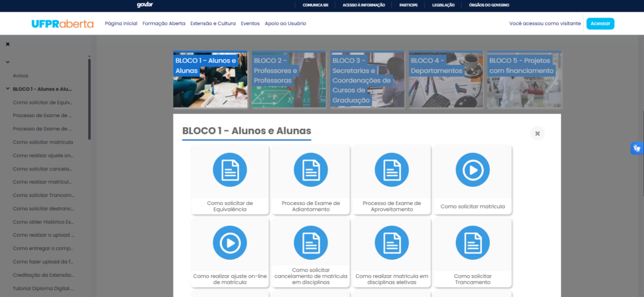Screen dimensions: 644x297
Task: Go to the UFPR Aberta logo home
Action: click(63, 24)
